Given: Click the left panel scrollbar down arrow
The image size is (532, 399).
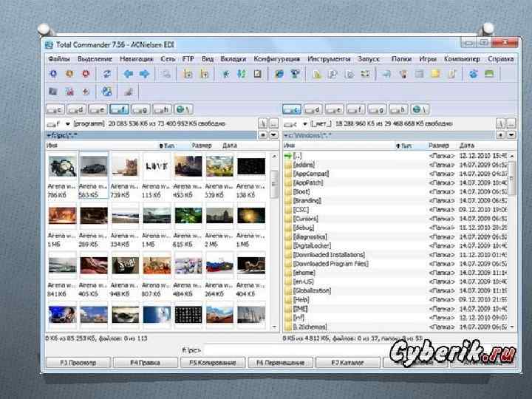Looking at the screenshot, I should click(274, 327).
